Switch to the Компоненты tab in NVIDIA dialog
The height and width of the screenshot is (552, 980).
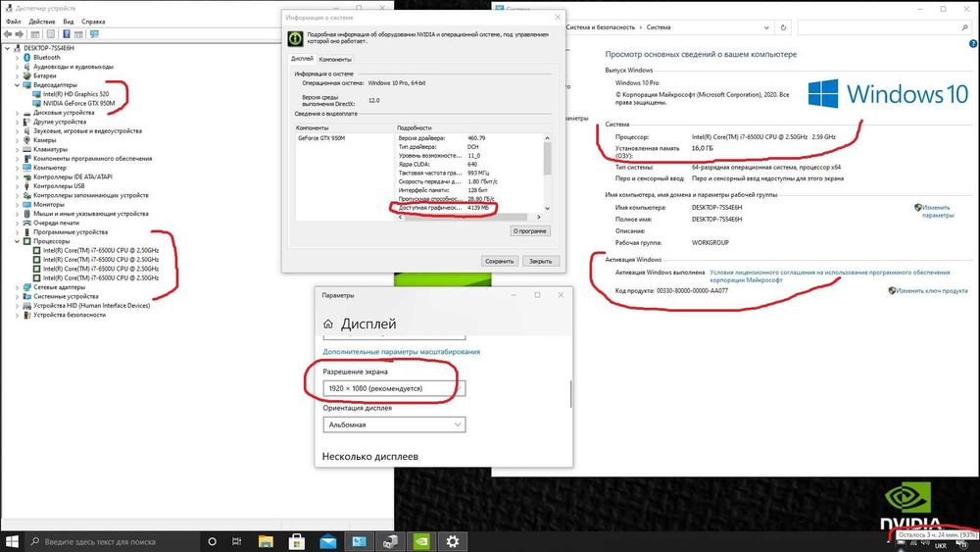(x=335, y=60)
